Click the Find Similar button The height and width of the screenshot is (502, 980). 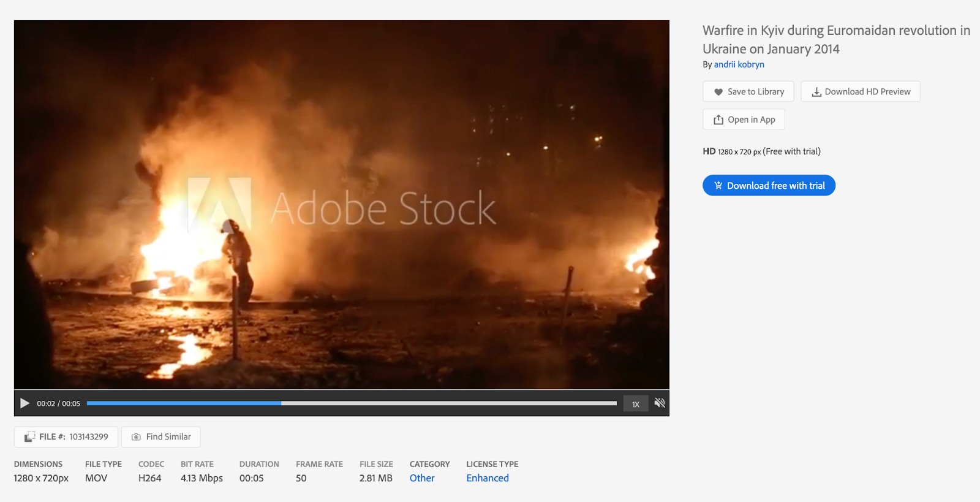point(161,437)
